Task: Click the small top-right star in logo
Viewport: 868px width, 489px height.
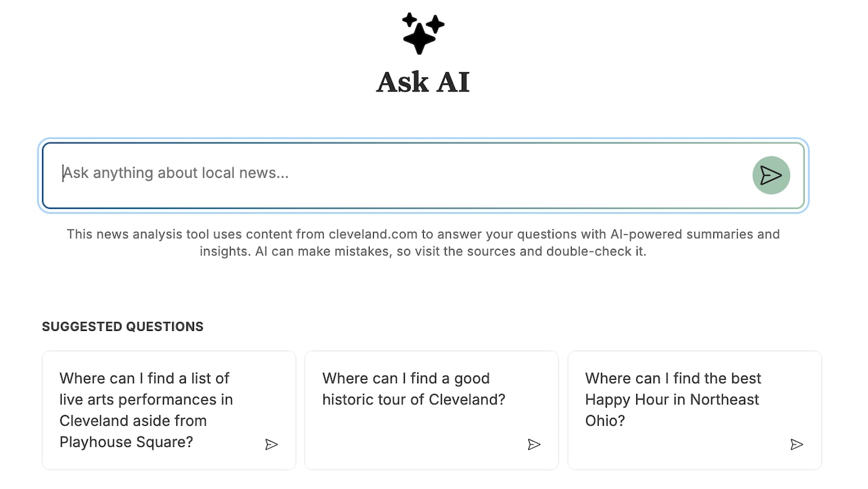Action: [435, 24]
